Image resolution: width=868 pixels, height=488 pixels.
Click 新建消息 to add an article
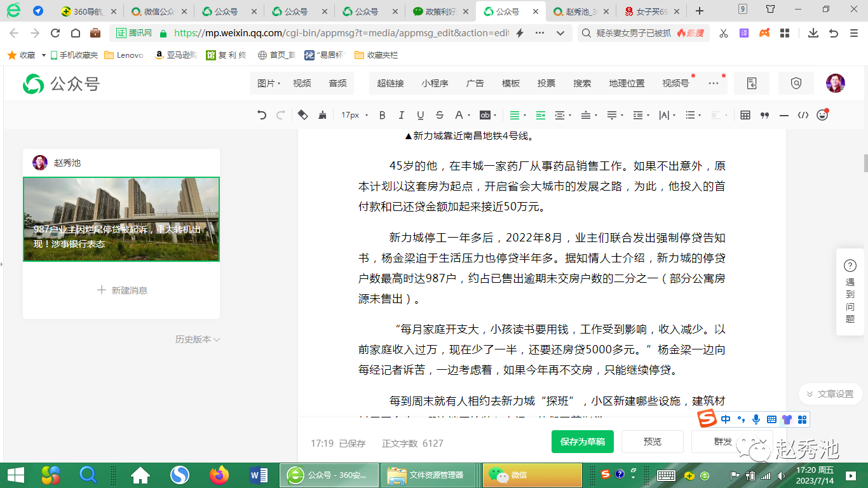pos(122,290)
